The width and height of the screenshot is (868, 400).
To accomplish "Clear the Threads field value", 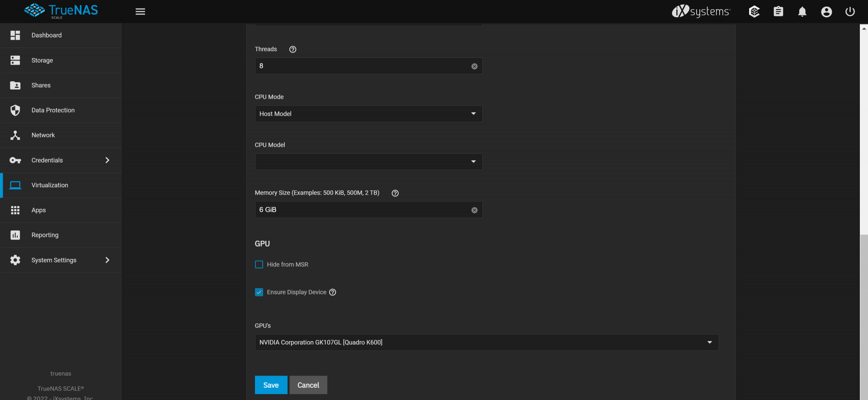I will tap(474, 67).
